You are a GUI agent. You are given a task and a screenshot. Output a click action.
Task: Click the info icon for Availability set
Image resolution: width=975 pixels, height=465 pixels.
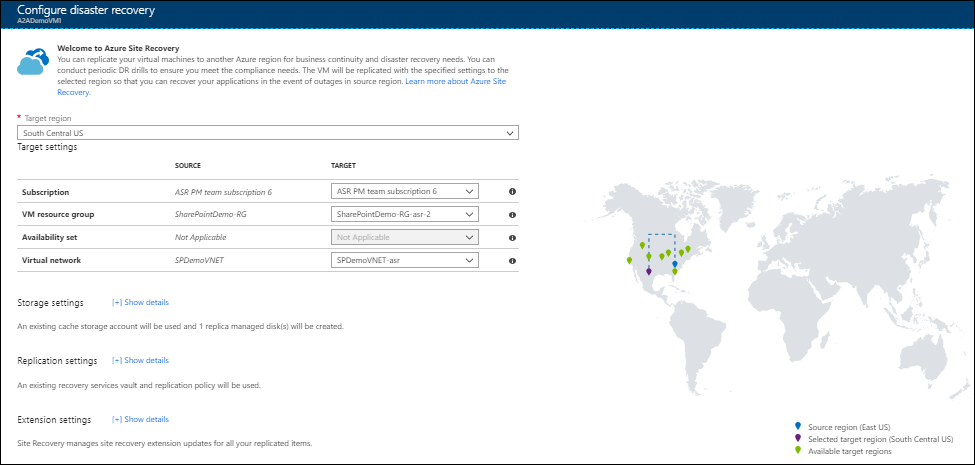click(512, 238)
